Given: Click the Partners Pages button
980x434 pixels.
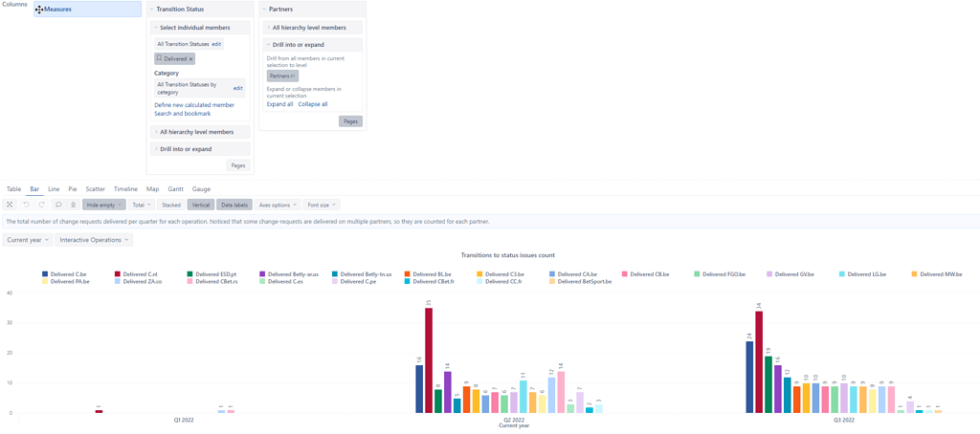Looking at the screenshot, I should (350, 121).
